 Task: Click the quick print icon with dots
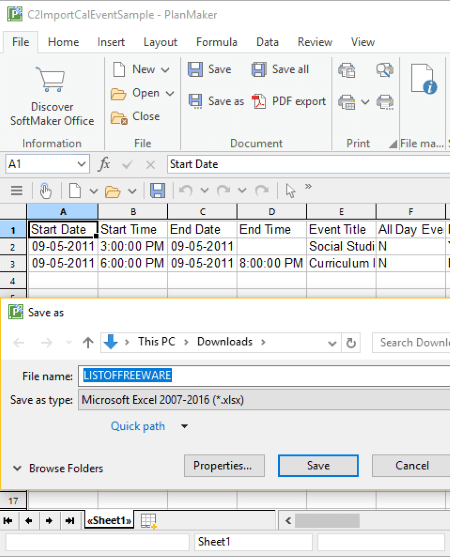click(x=385, y=102)
